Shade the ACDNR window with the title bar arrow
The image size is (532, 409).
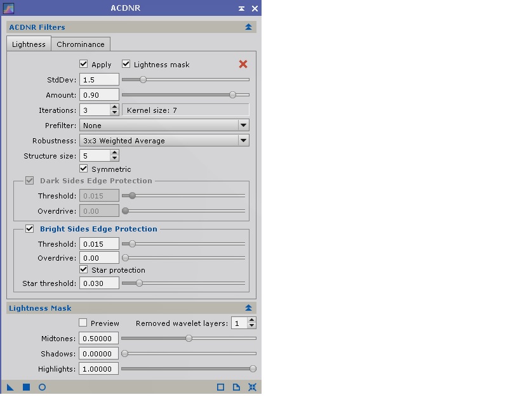coord(242,8)
